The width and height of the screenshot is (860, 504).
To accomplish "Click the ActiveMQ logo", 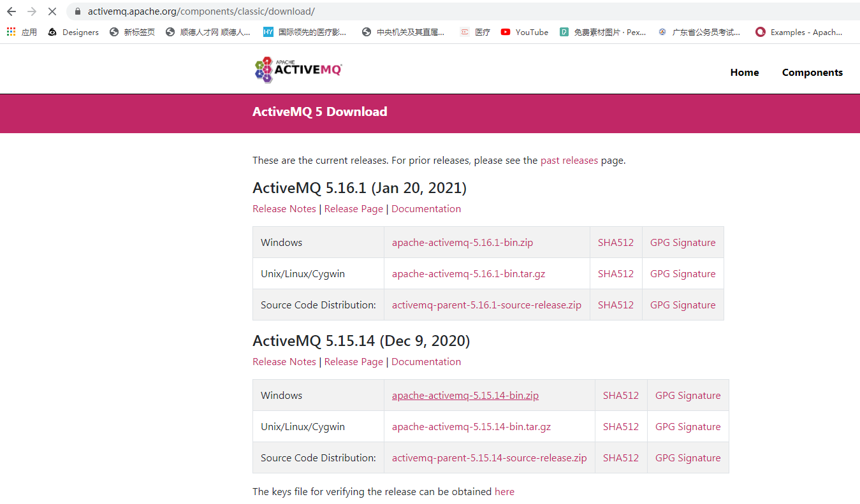I will click(297, 69).
